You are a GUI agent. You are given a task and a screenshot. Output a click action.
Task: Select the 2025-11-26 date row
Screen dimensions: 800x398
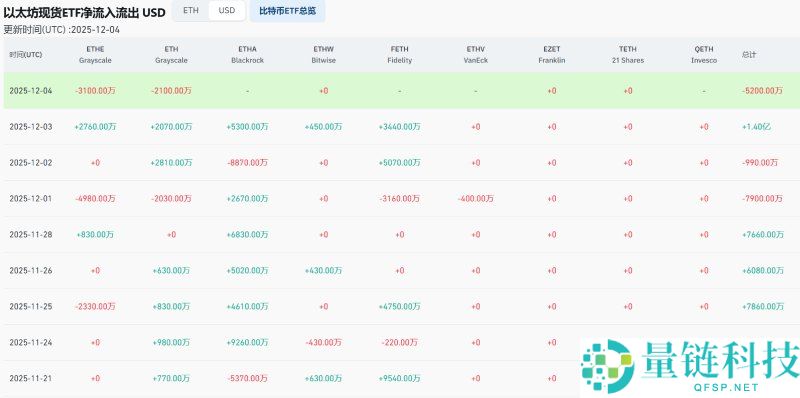(x=402, y=270)
